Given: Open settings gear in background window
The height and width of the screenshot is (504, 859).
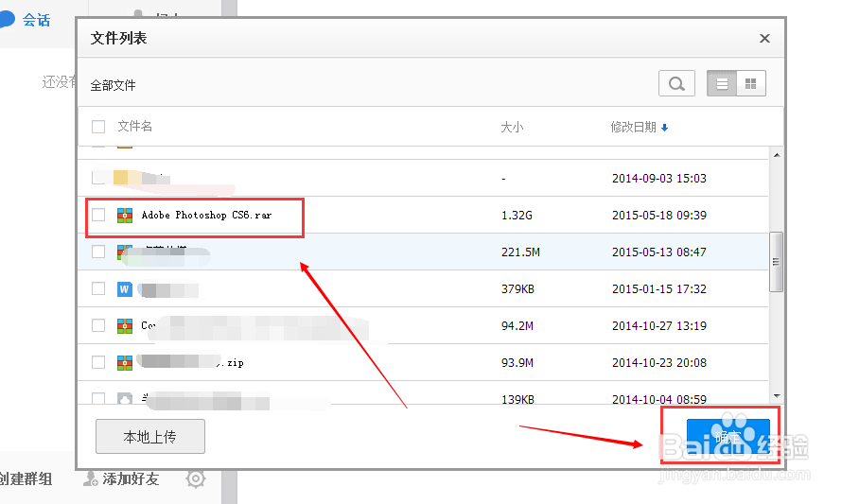Looking at the screenshot, I should [x=196, y=478].
